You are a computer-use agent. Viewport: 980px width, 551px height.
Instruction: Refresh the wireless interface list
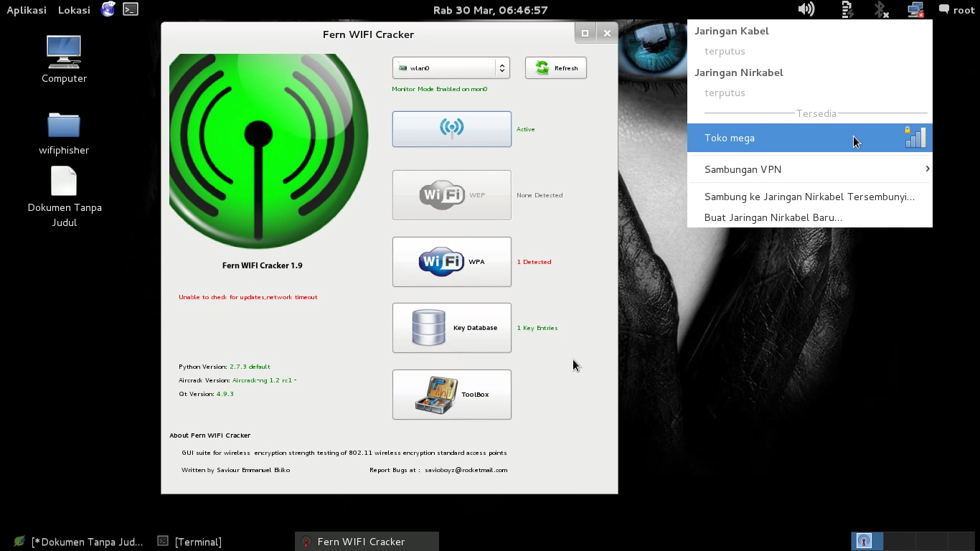[x=556, y=68]
